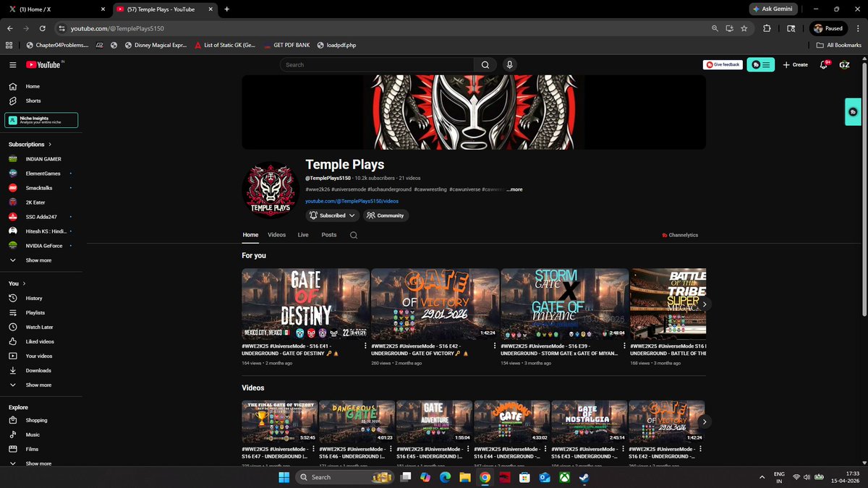Image resolution: width=868 pixels, height=488 pixels.
Task: Open Gate of Destiny video thumbnail
Action: click(x=306, y=304)
